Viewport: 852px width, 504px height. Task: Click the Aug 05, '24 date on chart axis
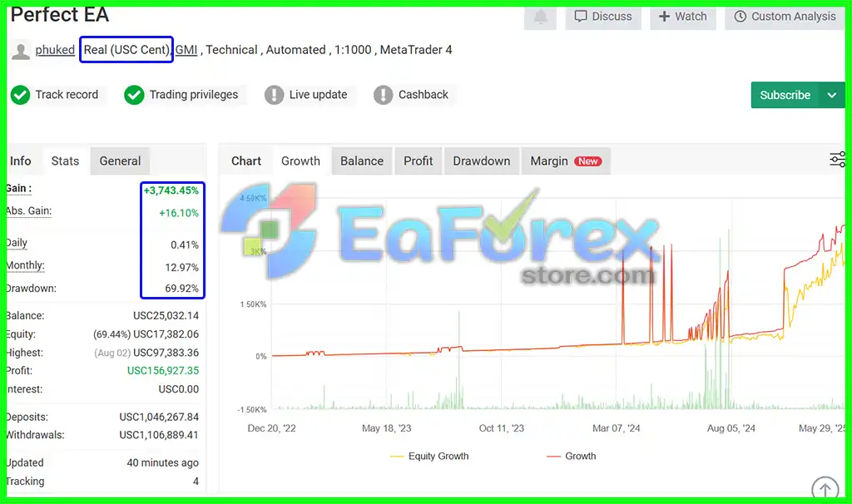[x=731, y=428]
